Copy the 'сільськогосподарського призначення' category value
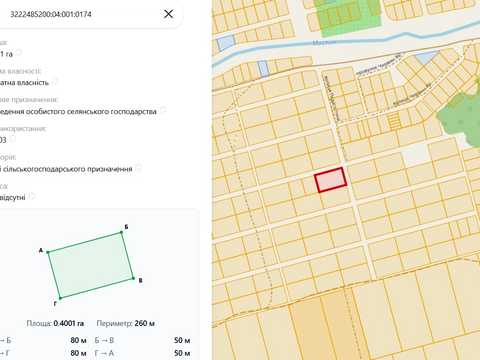 click(138, 168)
